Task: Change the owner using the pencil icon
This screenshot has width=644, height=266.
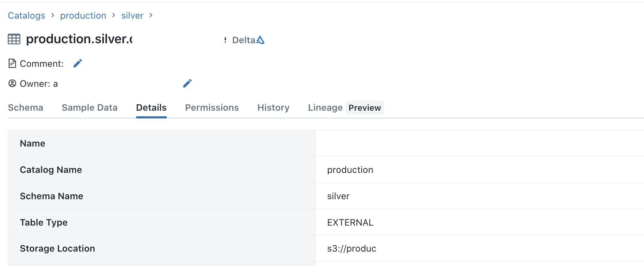Action: click(187, 83)
